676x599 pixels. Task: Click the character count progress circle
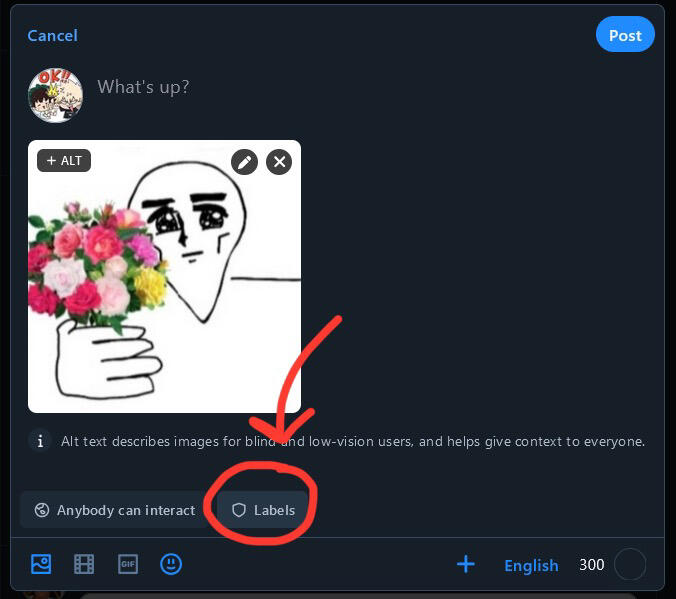point(630,565)
